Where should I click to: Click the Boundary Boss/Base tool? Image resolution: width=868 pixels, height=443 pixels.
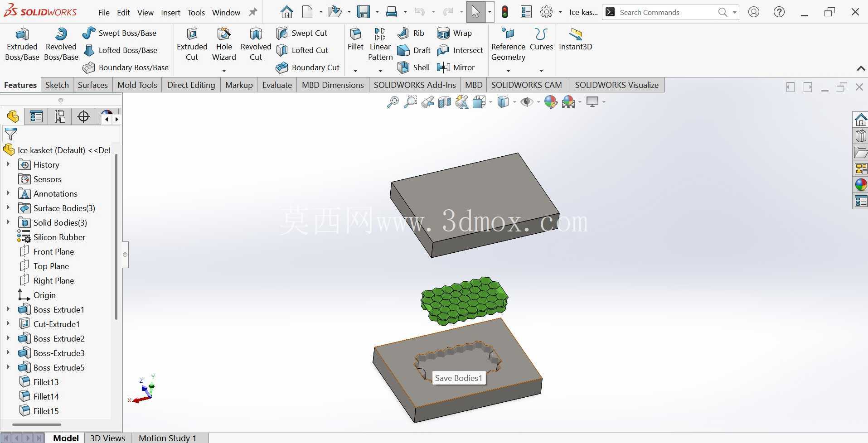tap(126, 67)
